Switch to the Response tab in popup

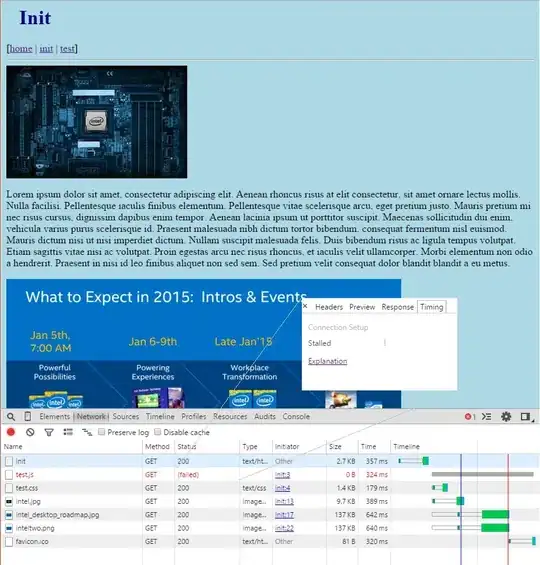398,307
